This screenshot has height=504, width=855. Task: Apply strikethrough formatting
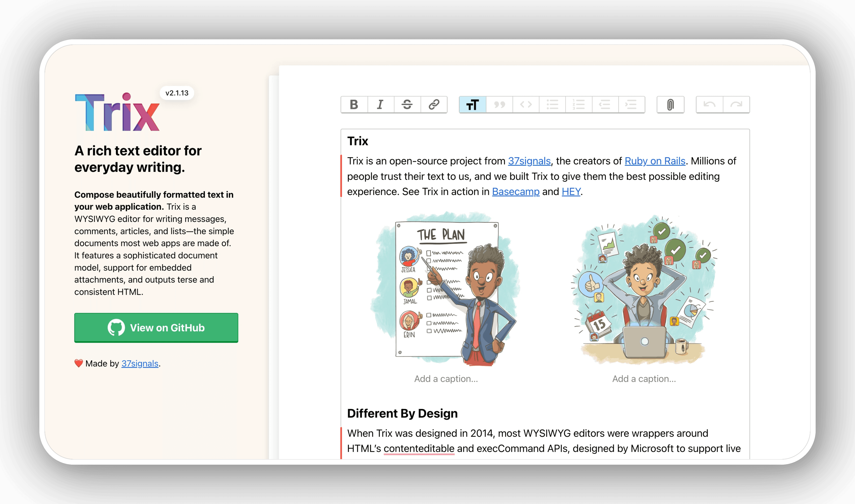(407, 105)
